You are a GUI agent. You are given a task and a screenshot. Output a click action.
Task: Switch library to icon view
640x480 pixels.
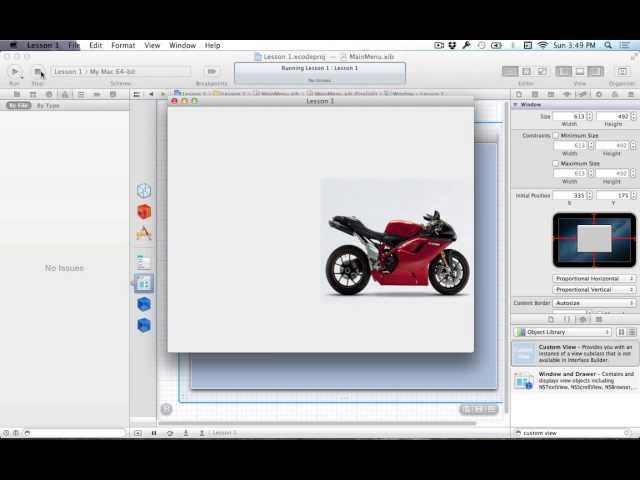[x=621, y=332]
